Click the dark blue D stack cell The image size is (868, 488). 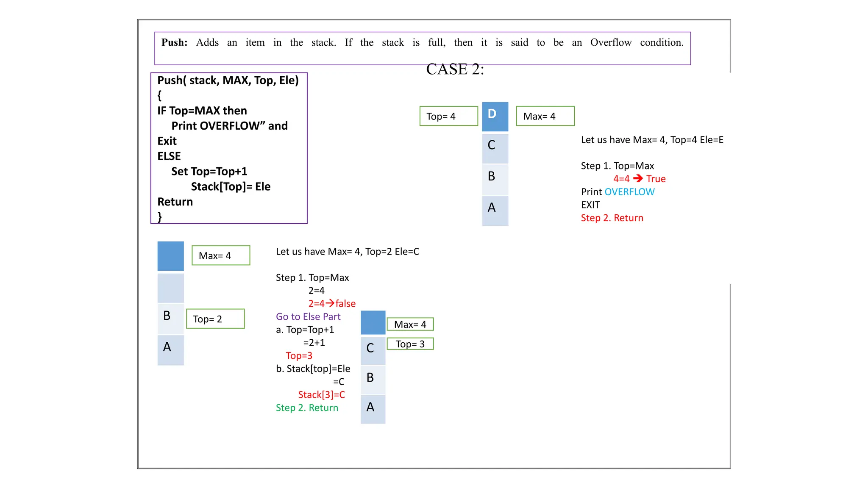pos(495,116)
